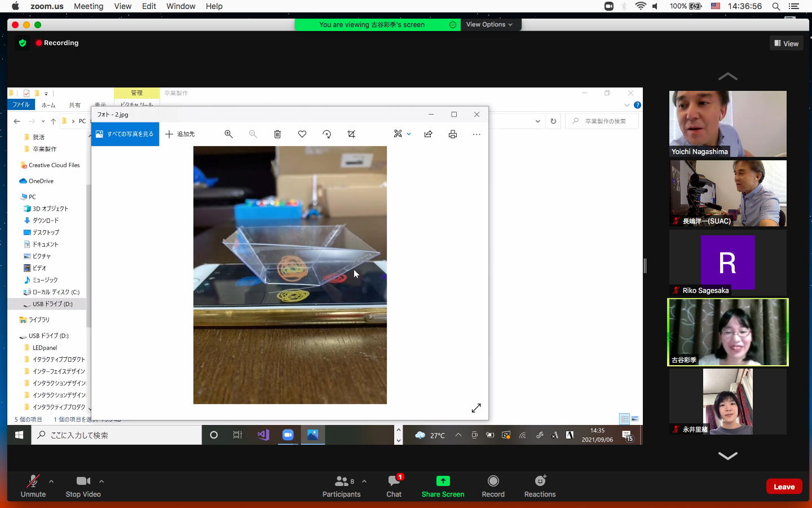
Task: Enter fullscreen with the diagonal arrows icon
Action: coord(476,408)
